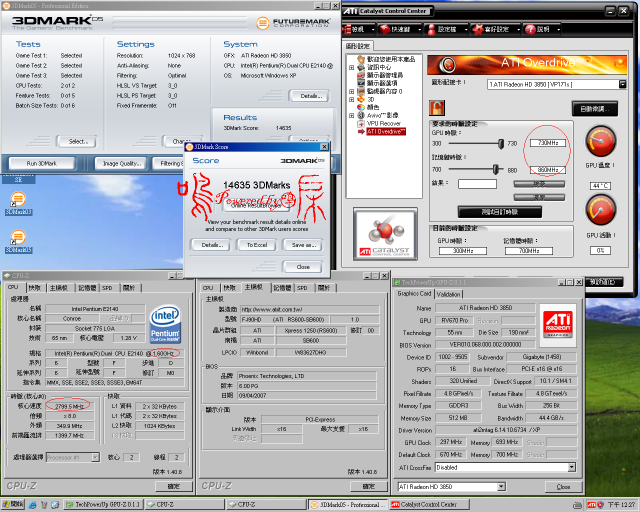Click the OK button in CPU-Z mainboard window

368,486
